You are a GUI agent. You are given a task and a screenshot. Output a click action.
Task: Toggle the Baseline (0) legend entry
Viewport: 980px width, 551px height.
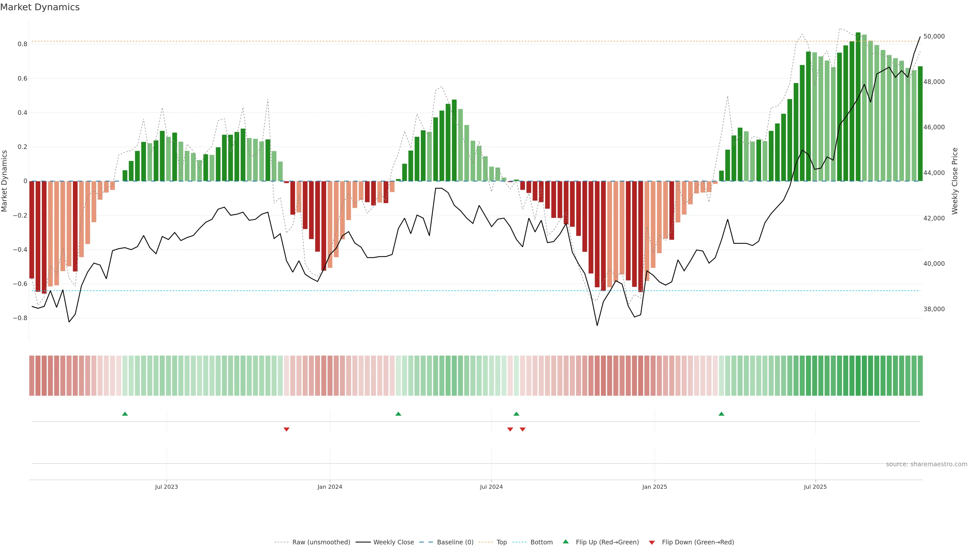point(455,542)
